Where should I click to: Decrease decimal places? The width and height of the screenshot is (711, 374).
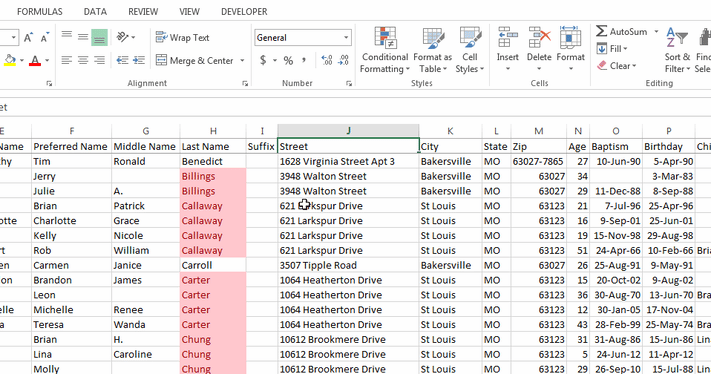pyautogui.click(x=344, y=60)
